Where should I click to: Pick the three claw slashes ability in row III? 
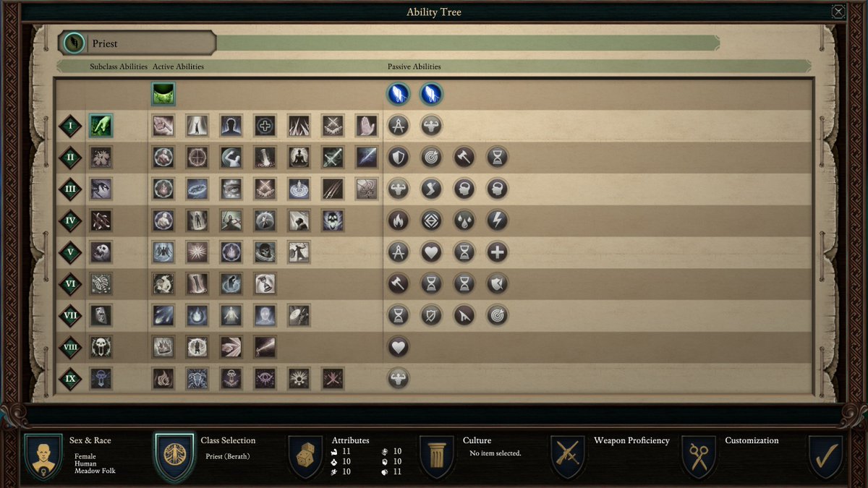click(333, 189)
